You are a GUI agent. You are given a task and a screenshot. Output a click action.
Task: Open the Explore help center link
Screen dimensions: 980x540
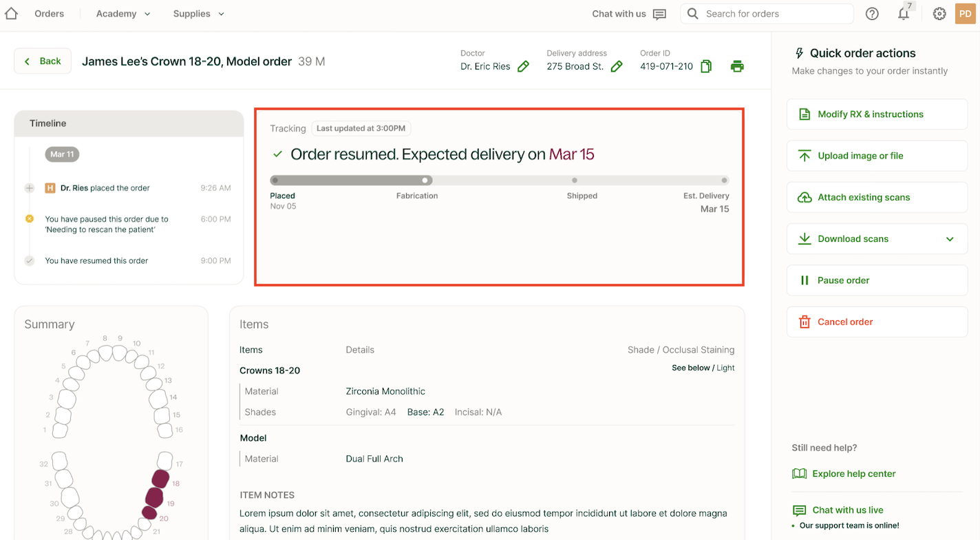coord(853,474)
